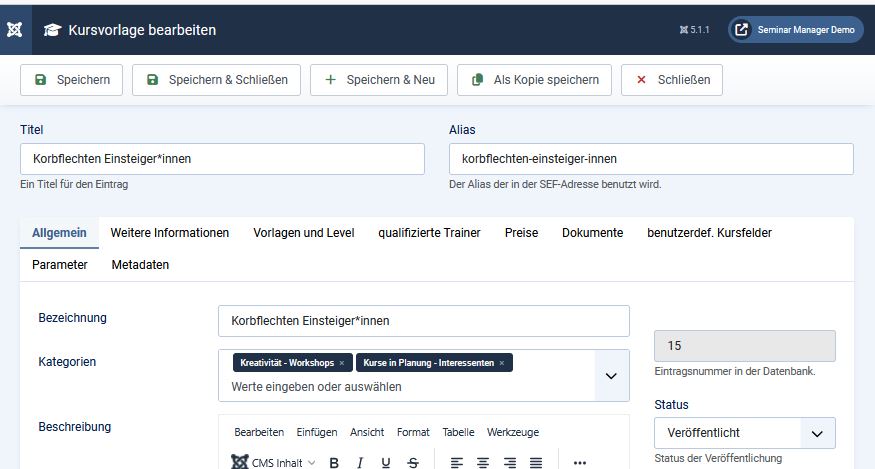875x469 pixels.
Task: Expand the Kategorien dropdown list
Action: coord(611,376)
